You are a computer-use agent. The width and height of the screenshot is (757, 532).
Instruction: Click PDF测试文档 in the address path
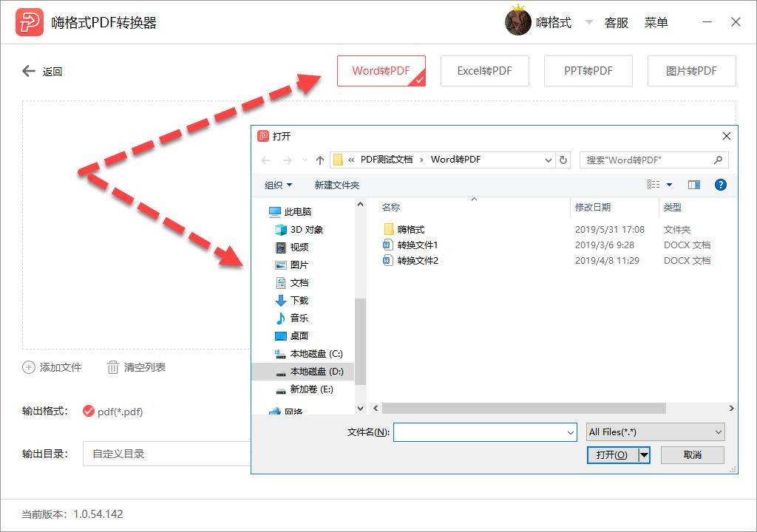coord(387,160)
